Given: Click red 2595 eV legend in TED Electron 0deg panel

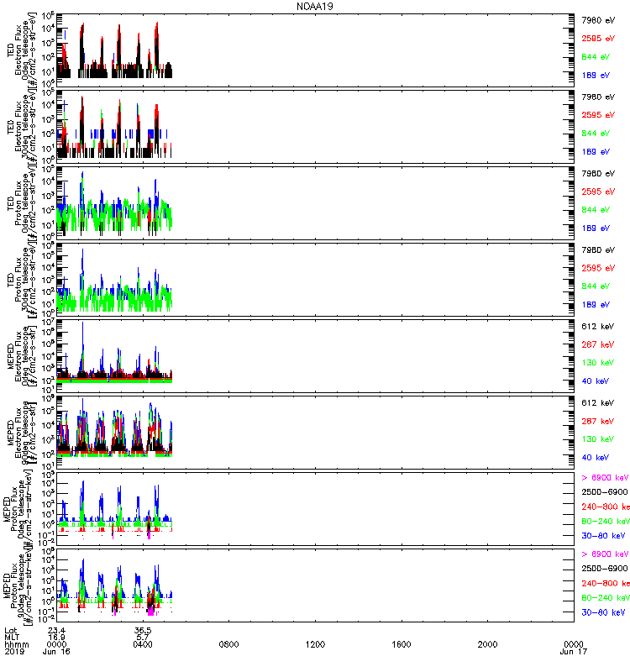Looking at the screenshot, I should click(x=598, y=39).
